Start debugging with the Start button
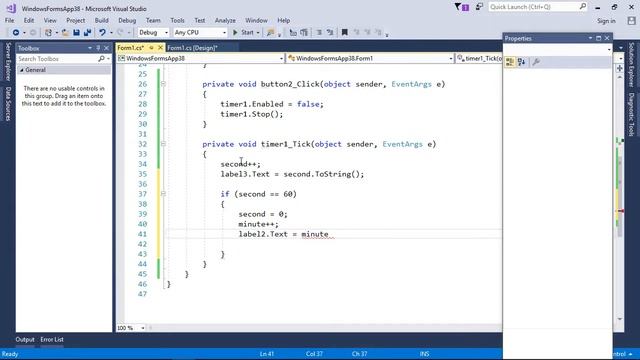The width and height of the screenshot is (640, 360). click(x=244, y=33)
